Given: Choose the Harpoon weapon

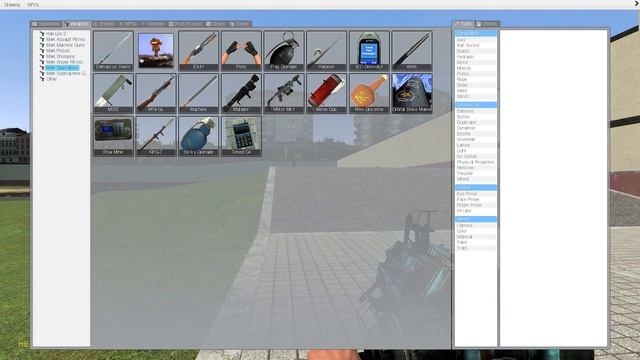Looking at the screenshot, I should click(326, 51).
